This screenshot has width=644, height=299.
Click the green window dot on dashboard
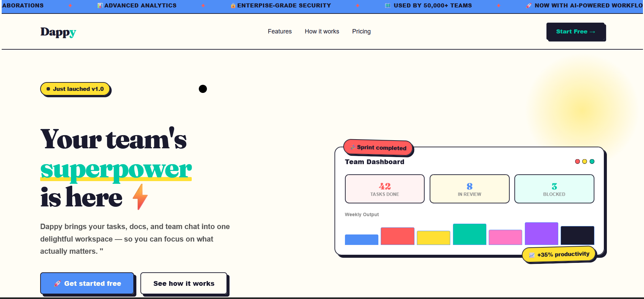(592, 161)
